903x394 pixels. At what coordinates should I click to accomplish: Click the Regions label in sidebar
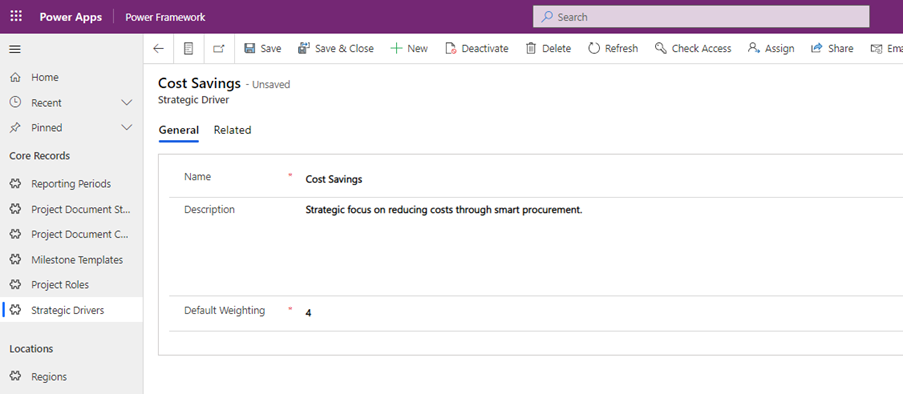click(x=49, y=377)
